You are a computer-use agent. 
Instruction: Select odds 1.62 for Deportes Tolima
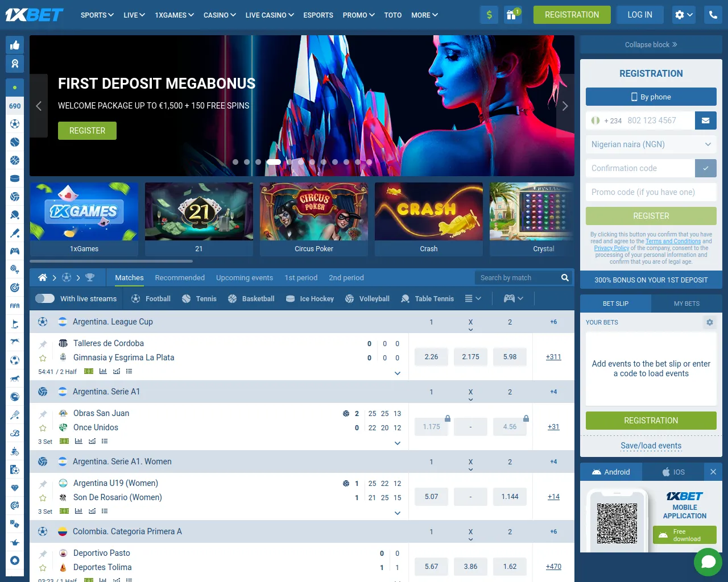(510, 567)
